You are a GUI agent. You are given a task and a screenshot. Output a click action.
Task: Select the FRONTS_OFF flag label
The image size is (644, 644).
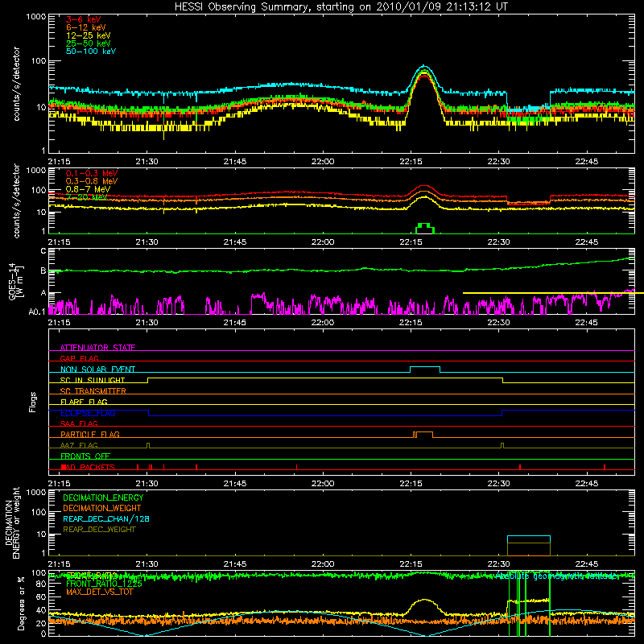point(85,456)
